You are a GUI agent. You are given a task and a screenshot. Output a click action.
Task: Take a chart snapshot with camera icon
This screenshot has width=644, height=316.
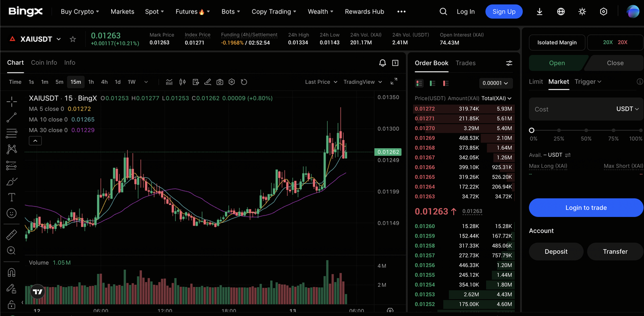(x=220, y=82)
